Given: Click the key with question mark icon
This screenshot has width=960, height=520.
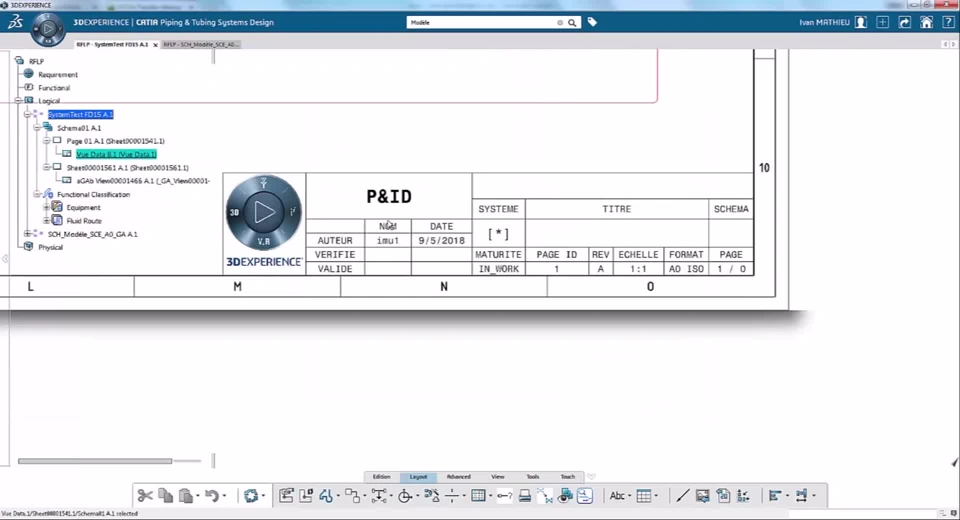Looking at the screenshot, I should [504, 496].
